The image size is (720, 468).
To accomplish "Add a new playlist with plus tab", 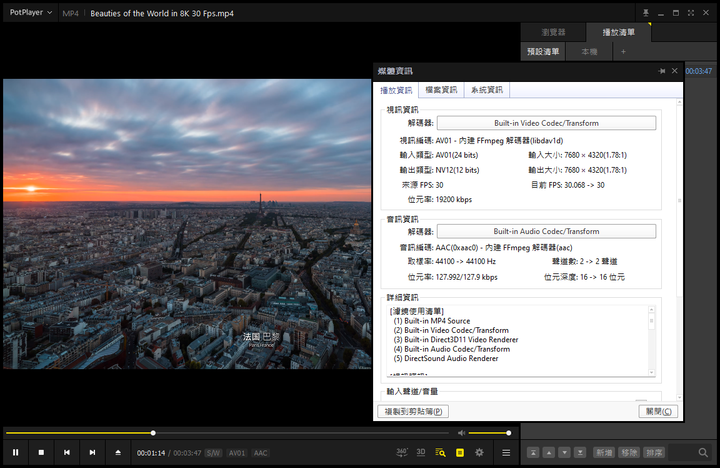I will [x=623, y=51].
